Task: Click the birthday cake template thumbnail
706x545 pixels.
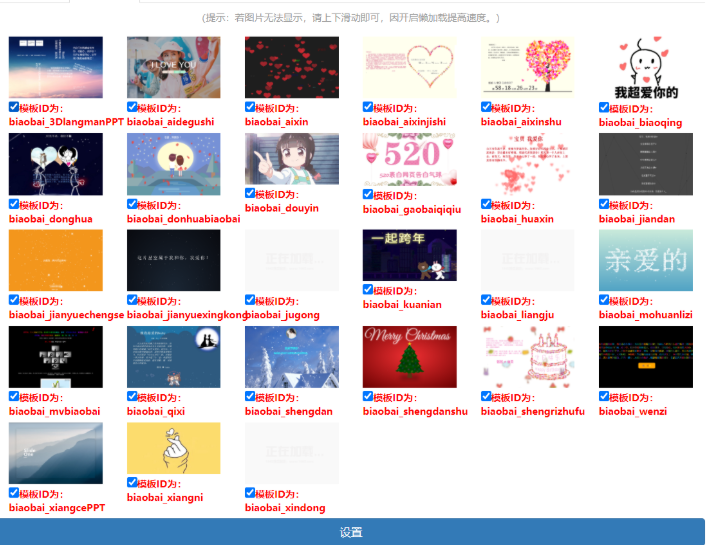Action: coord(527,356)
